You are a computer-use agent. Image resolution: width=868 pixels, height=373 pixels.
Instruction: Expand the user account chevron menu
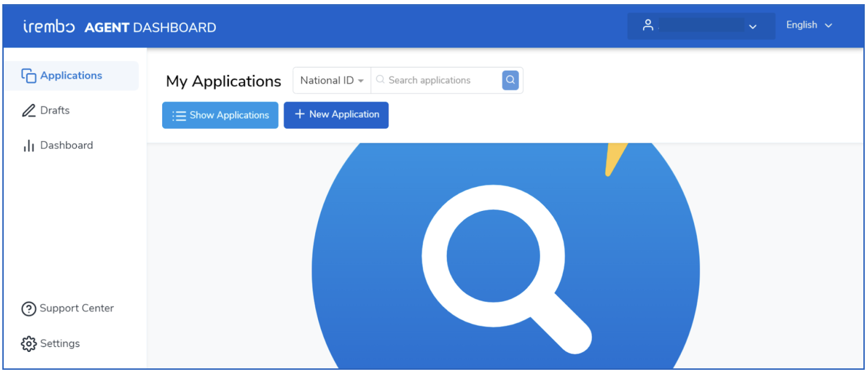(752, 27)
